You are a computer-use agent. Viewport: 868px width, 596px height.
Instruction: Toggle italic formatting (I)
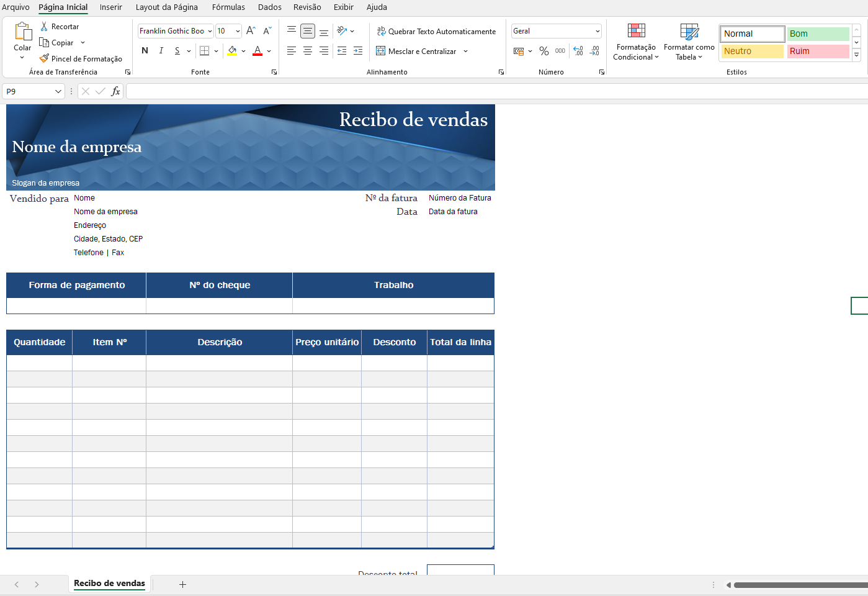click(x=161, y=51)
